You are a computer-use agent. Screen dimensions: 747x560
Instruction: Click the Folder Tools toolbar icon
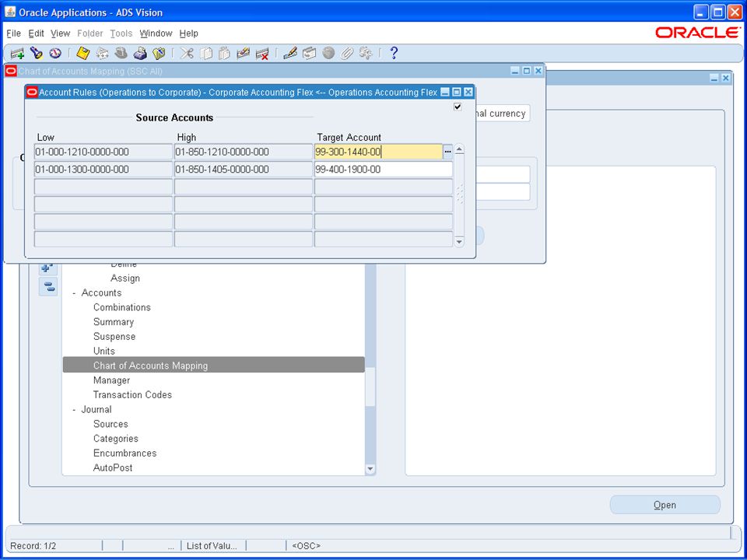click(366, 54)
